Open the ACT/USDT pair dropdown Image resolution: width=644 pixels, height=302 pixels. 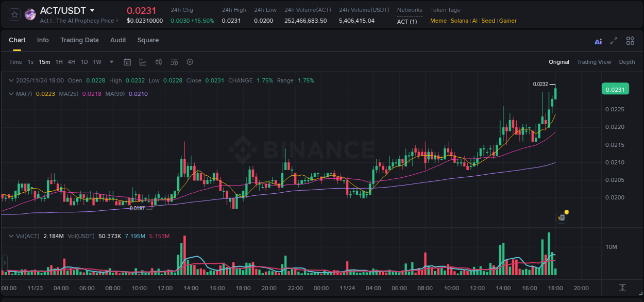point(92,10)
